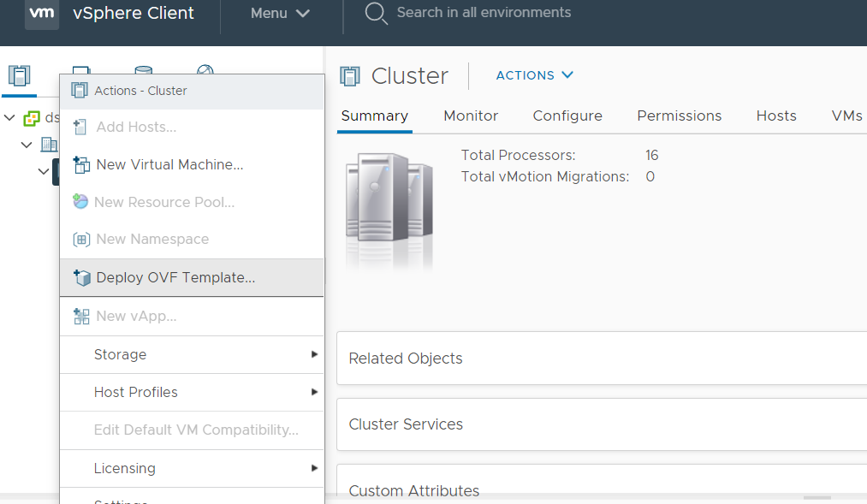Viewport: 867px width, 504px height.
Task: Open the Hosts and Clusters inventory tab icon
Action: pyautogui.click(x=20, y=75)
